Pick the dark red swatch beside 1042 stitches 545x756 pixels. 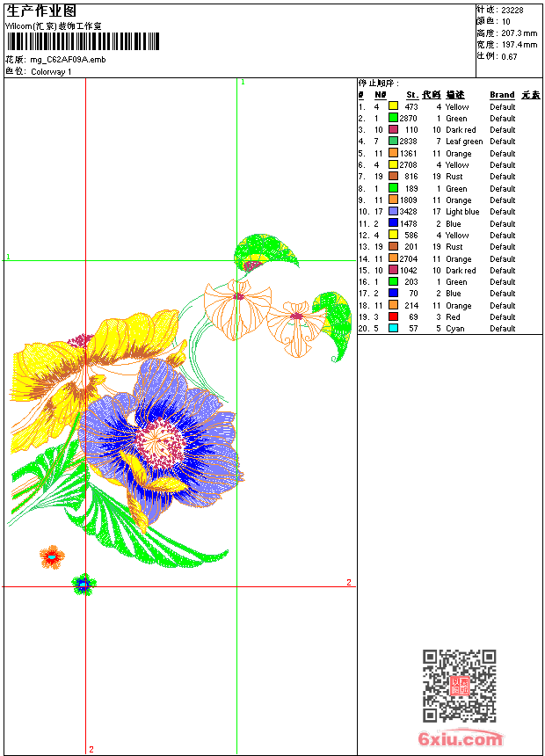pos(393,270)
